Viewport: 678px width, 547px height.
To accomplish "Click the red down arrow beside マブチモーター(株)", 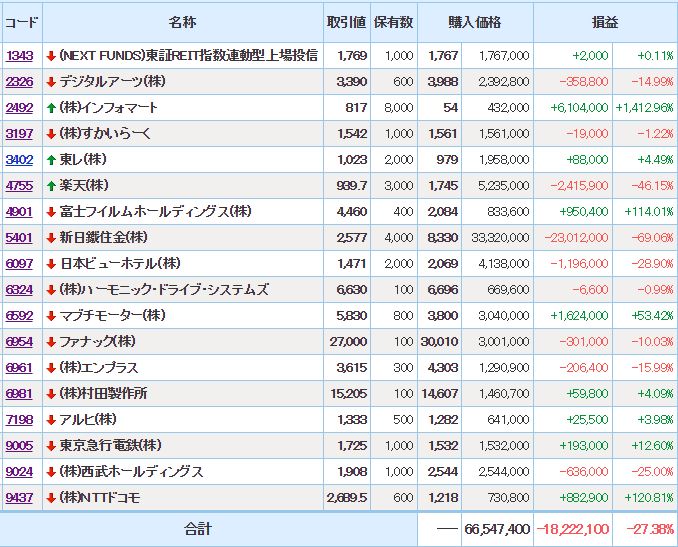I will pyautogui.click(x=51, y=316).
